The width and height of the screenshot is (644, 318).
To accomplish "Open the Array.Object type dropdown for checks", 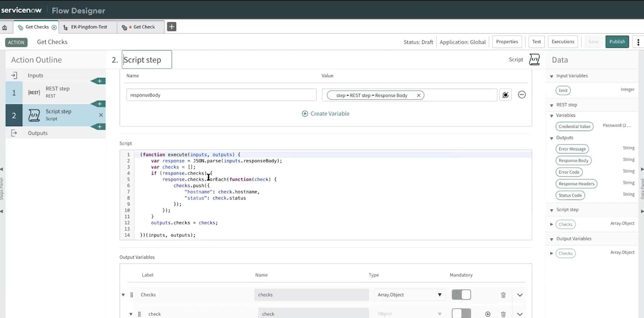I will tap(440, 295).
